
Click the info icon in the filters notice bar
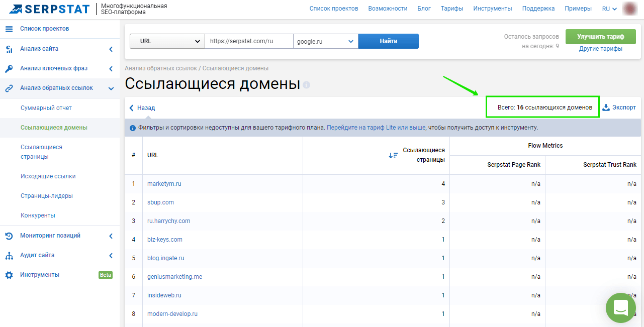tap(133, 128)
